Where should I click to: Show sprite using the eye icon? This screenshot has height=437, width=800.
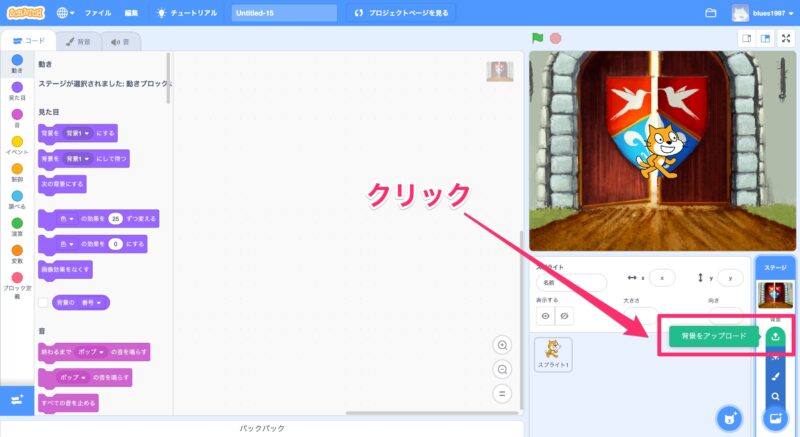[x=546, y=316]
